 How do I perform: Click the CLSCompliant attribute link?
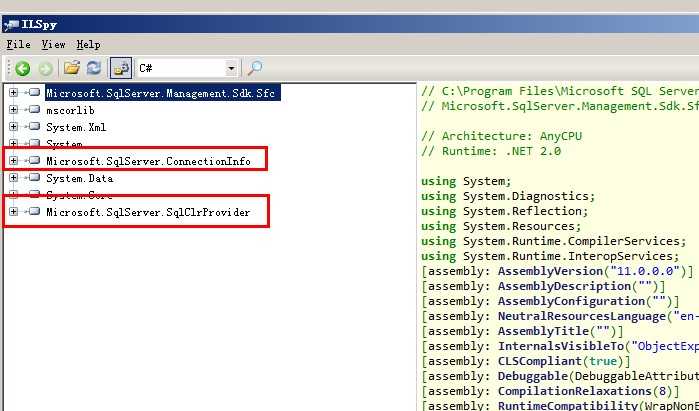point(540,361)
